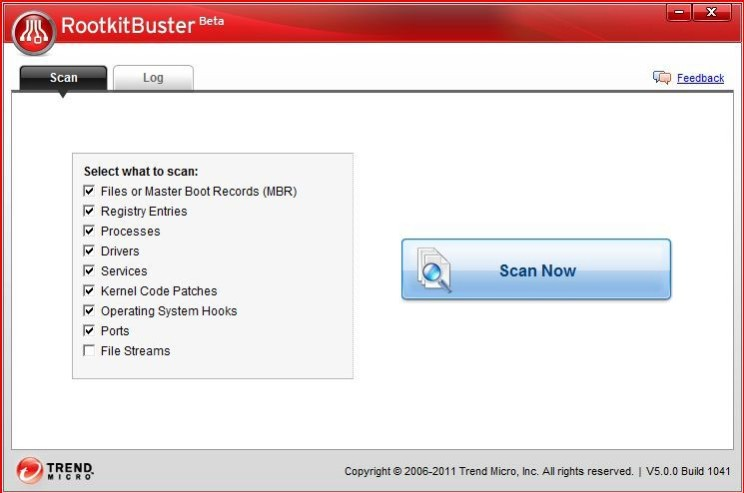Minimize the RootkitBuster window
This screenshot has width=744, height=493.
680,12
